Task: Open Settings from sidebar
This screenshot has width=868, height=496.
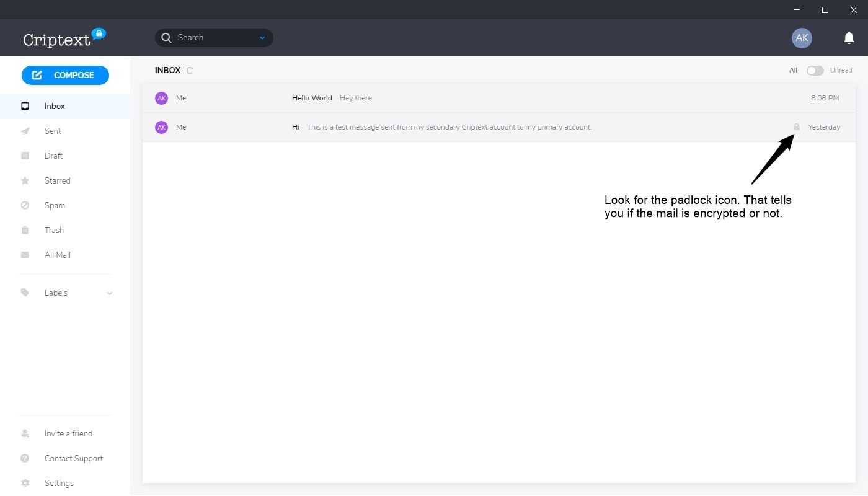Action: [59, 483]
